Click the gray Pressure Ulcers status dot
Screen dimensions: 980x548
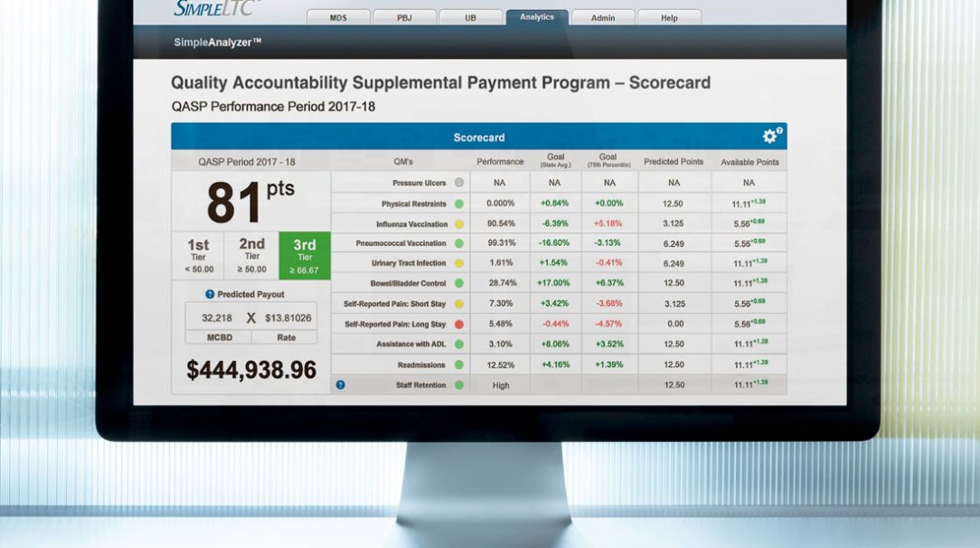coord(459,183)
